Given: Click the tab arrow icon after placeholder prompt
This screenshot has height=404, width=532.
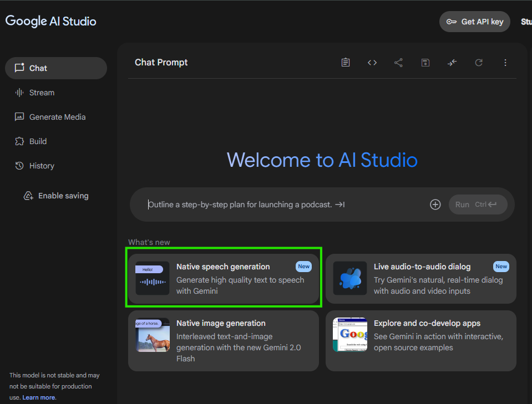Looking at the screenshot, I should tap(340, 204).
